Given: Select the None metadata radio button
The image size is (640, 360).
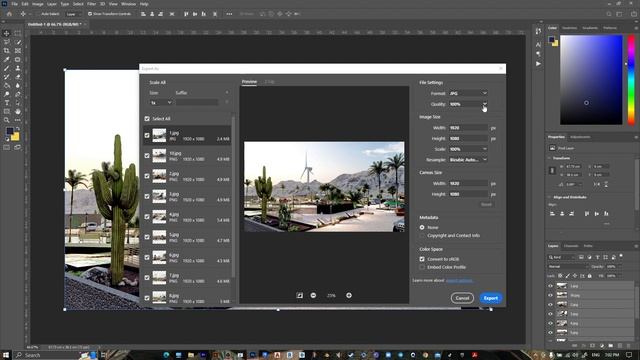Looking at the screenshot, I should coord(422,227).
